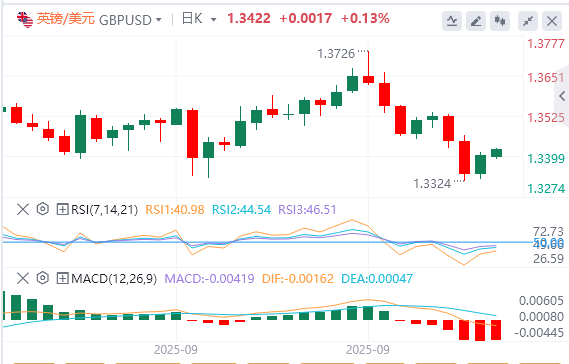Collapse the chart with shrink arrows icon
Screen dimensions: 569x364
tap(528, 21)
